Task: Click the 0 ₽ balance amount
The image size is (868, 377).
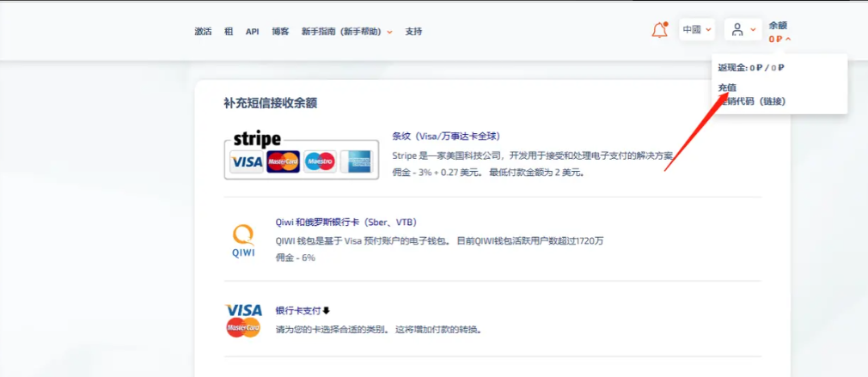Action: tap(775, 39)
